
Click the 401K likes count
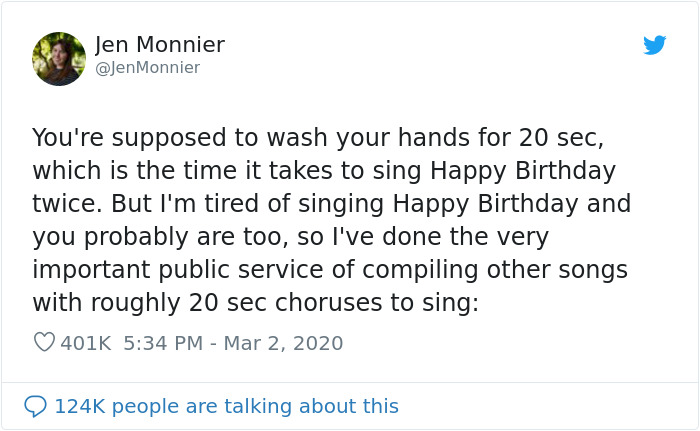tap(86, 343)
